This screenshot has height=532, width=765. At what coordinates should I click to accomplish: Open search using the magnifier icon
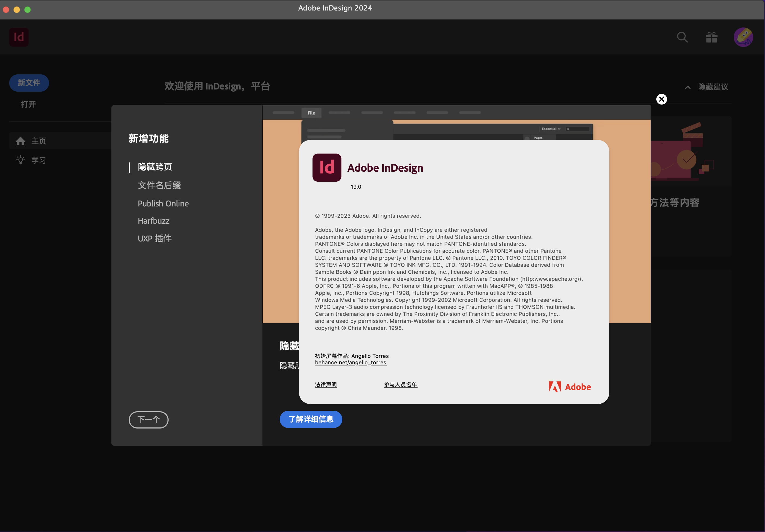[682, 37]
